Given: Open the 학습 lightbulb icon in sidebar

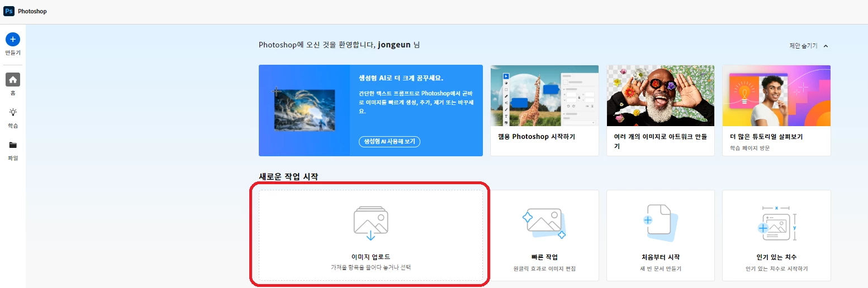Looking at the screenshot, I should pyautogui.click(x=13, y=112).
